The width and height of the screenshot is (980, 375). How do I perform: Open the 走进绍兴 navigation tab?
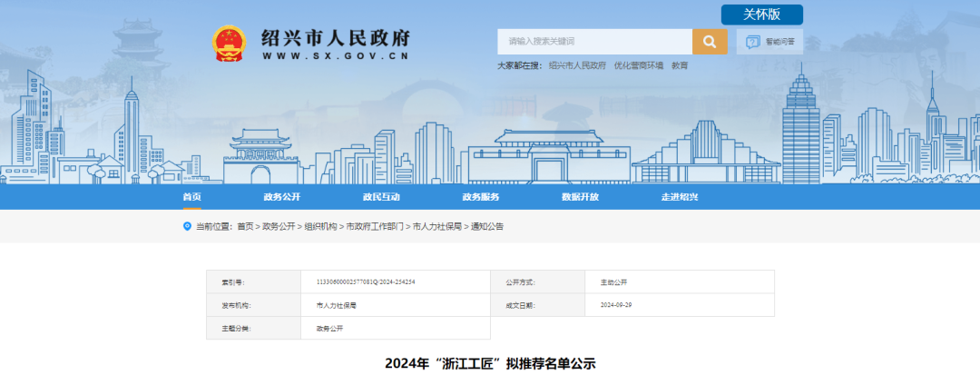tap(679, 197)
